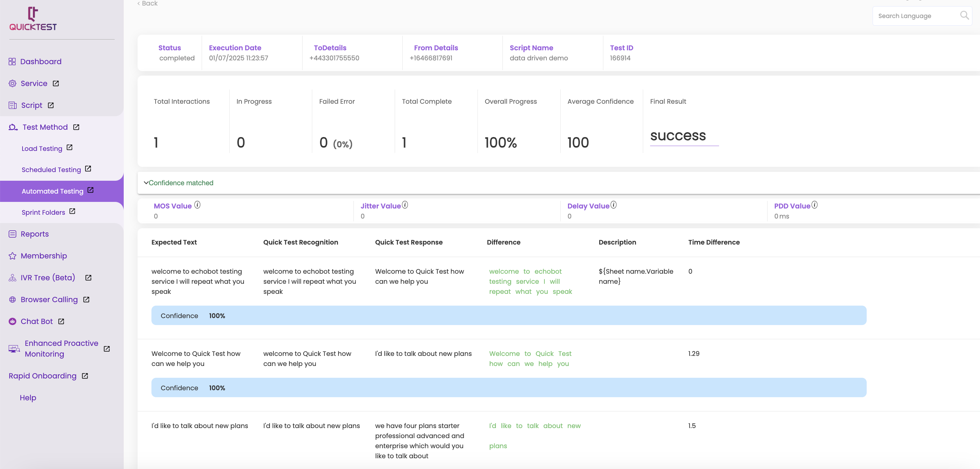Go back using the Back link
Image resolution: width=980 pixels, height=469 pixels.
[x=147, y=3]
